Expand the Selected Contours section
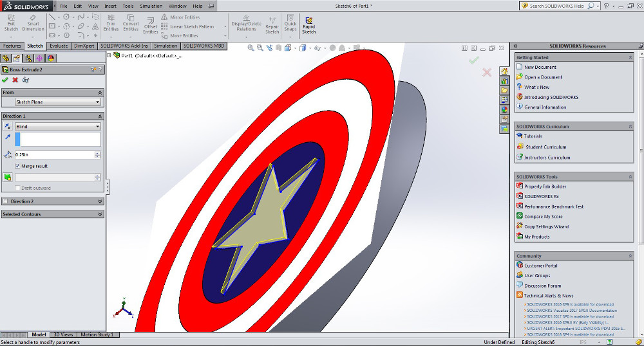This screenshot has width=644, height=346. [100, 214]
